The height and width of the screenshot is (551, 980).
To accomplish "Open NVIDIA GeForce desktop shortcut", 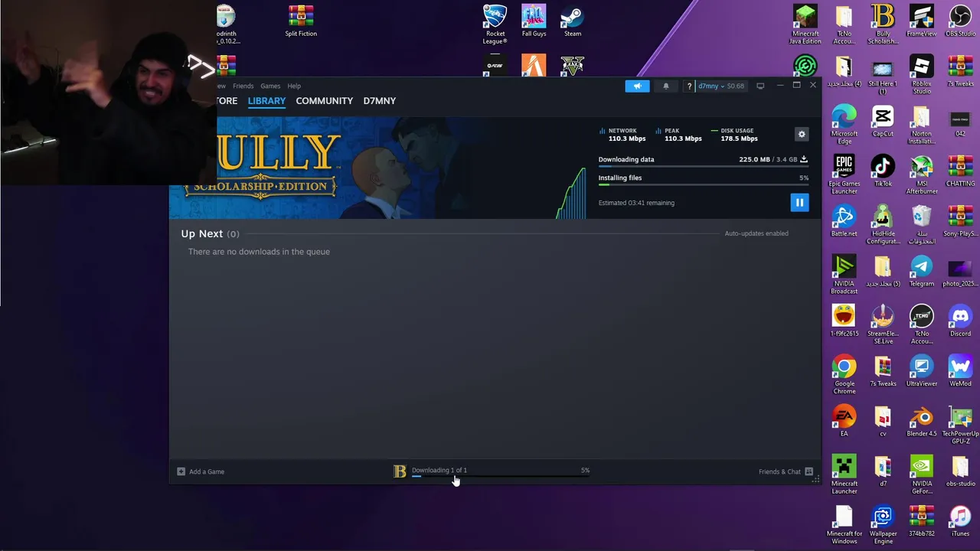I will coord(922,474).
